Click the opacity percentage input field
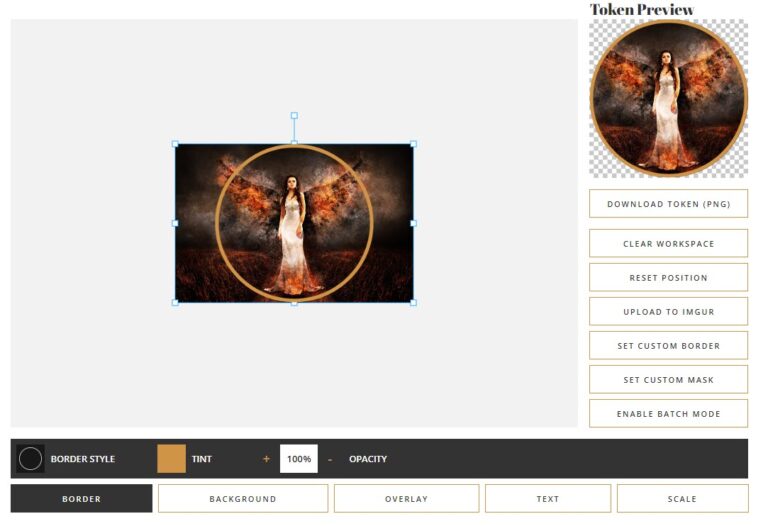The image size is (768, 526). 298,459
